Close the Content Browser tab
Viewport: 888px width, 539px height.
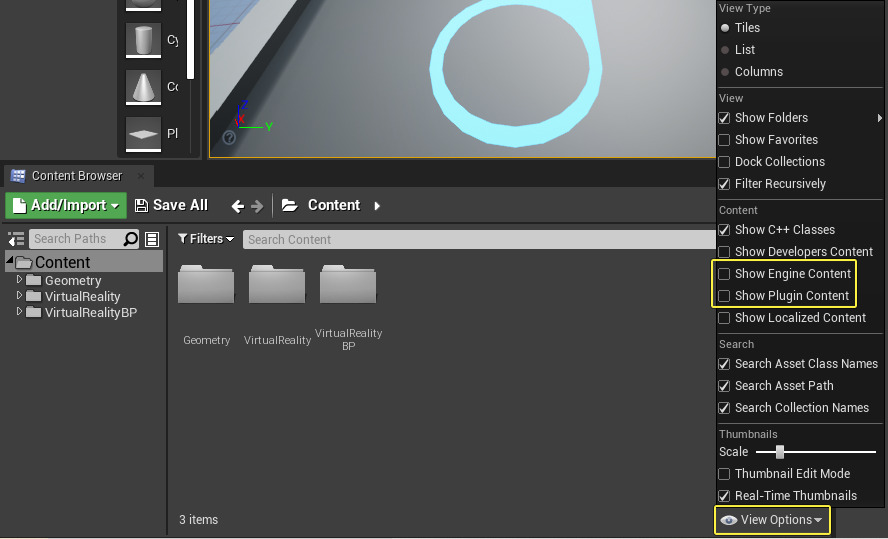[x=141, y=176]
